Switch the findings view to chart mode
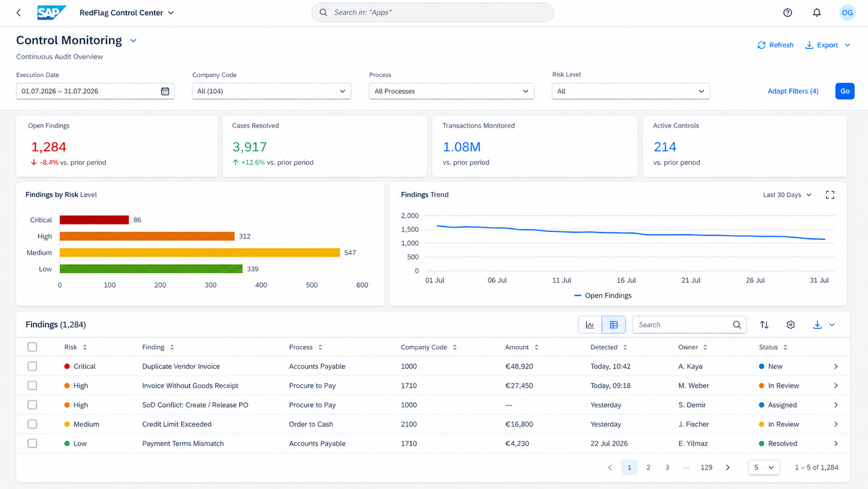The width and height of the screenshot is (868, 489). [x=590, y=325]
